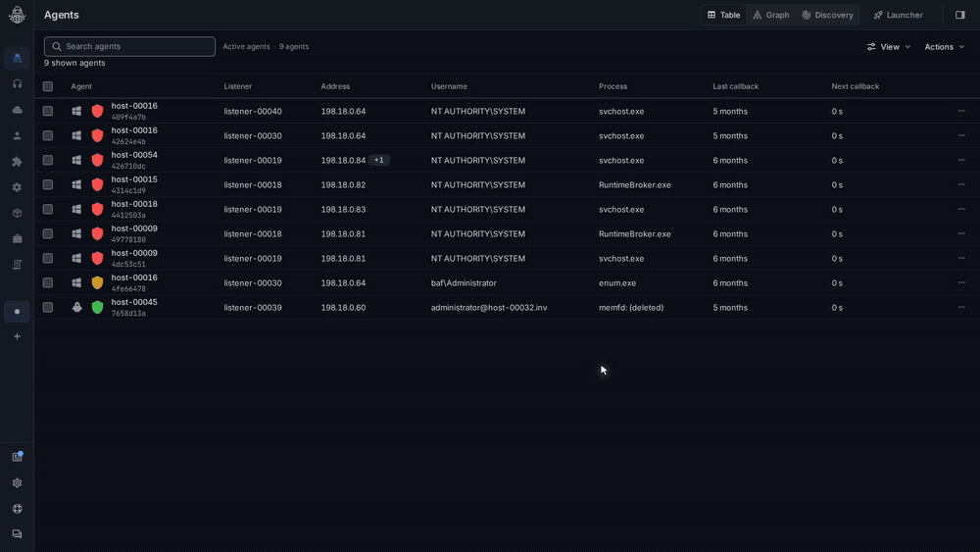Viewport: 980px width, 552px height.
Task: Open the notifications panel icon with blue dot
Action: point(17,457)
